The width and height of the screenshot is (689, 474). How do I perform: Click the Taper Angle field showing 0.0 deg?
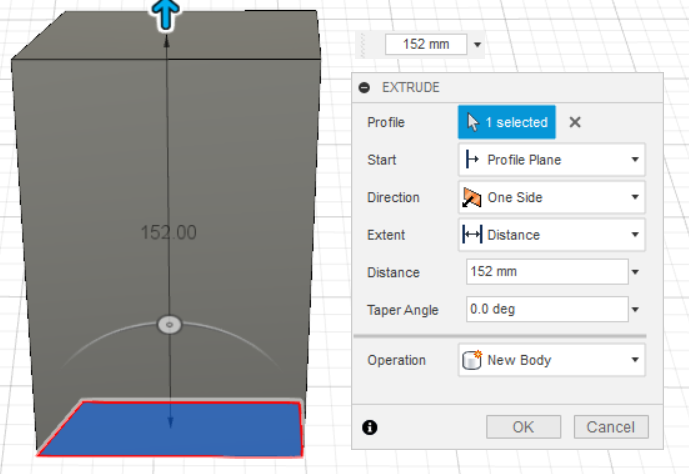pos(547,309)
